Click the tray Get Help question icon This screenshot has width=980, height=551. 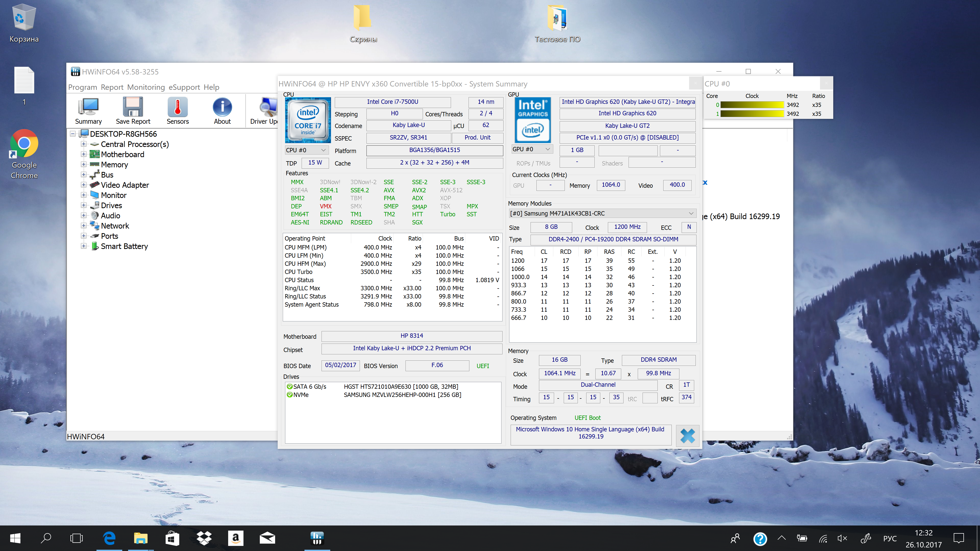(x=760, y=539)
